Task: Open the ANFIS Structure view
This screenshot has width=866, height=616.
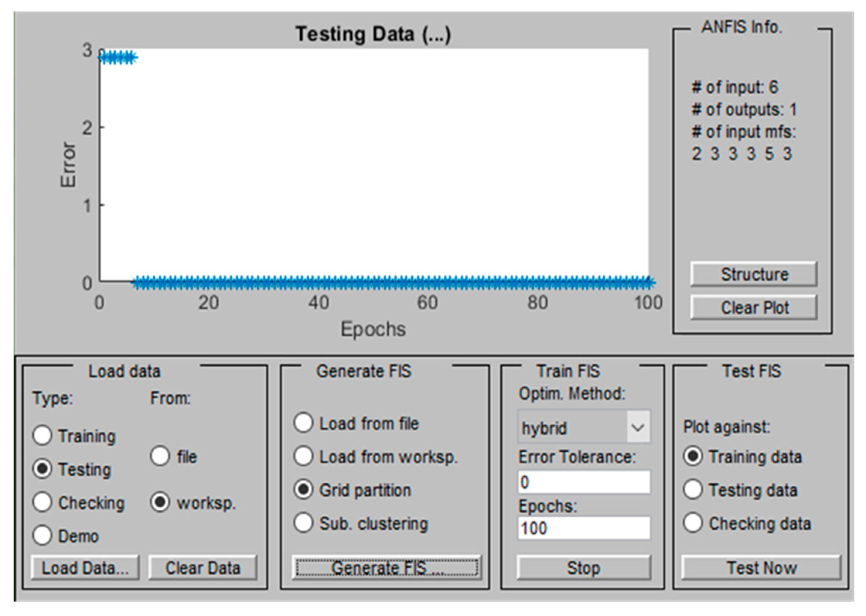Action: tap(753, 274)
